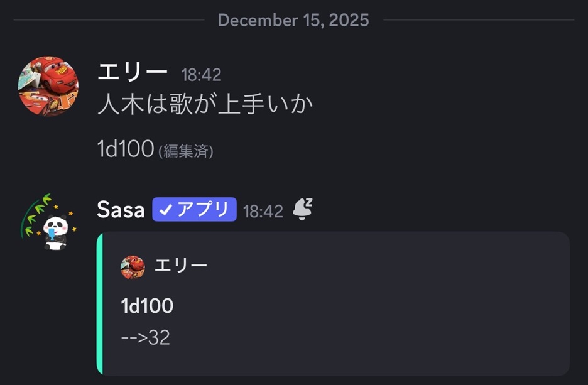Click the verified checkmark in app badge
The height and width of the screenshot is (385, 588).
click(x=166, y=210)
